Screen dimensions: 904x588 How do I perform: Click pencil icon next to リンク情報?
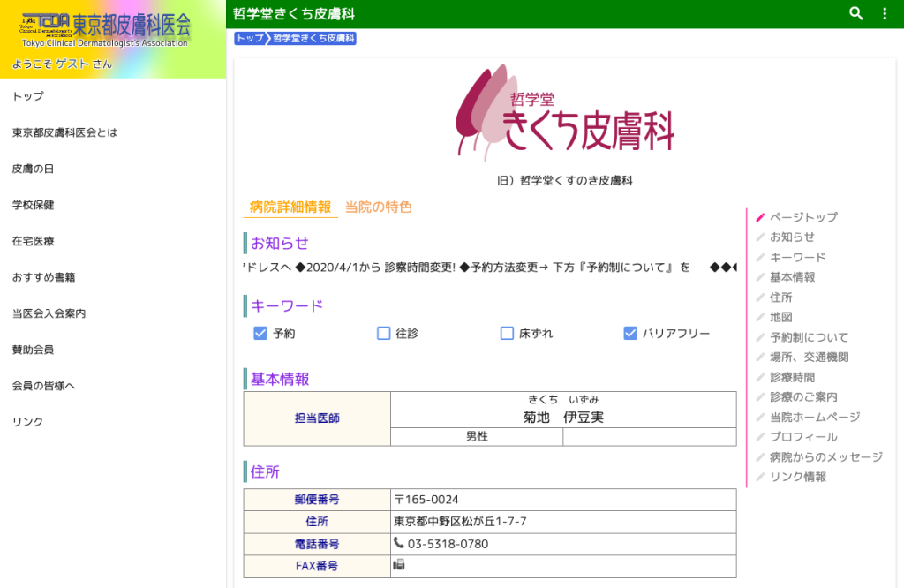pyautogui.click(x=760, y=477)
